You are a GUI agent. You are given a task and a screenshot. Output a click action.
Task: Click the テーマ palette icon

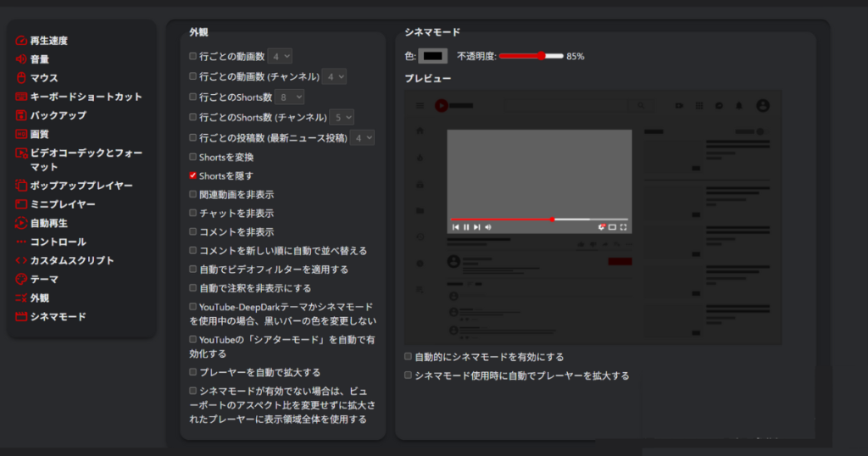pyautogui.click(x=21, y=279)
